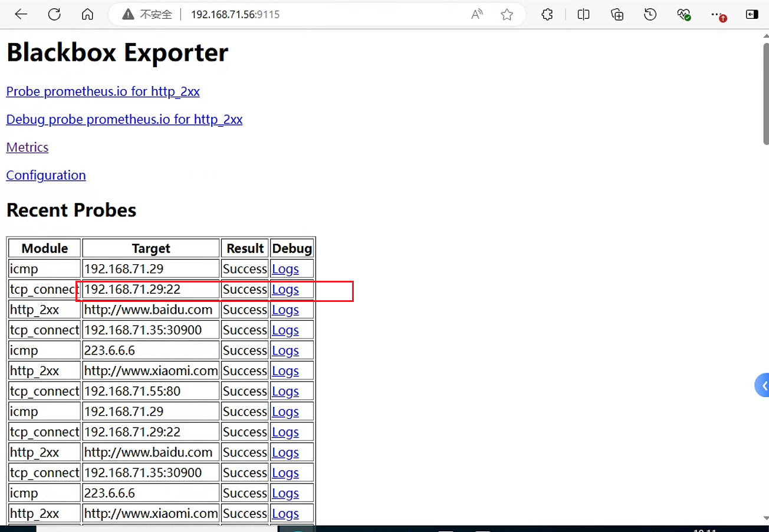Image resolution: width=769 pixels, height=532 pixels.
Task: Open the Configuration link
Action: click(x=46, y=175)
